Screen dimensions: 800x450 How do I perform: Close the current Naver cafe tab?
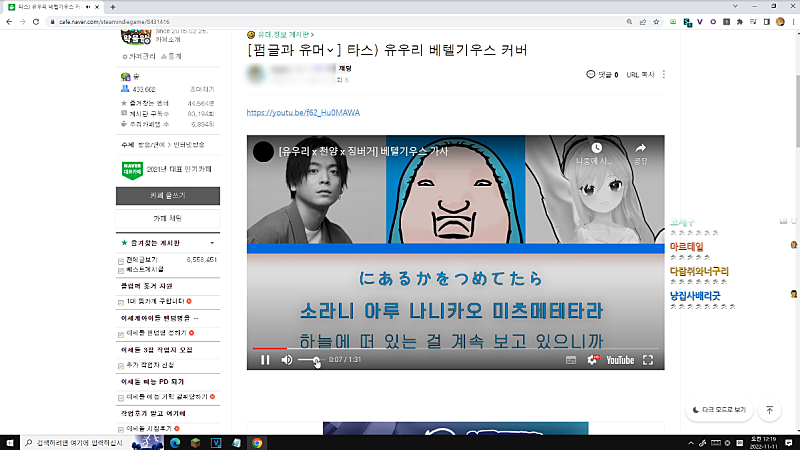pos(97,7)
